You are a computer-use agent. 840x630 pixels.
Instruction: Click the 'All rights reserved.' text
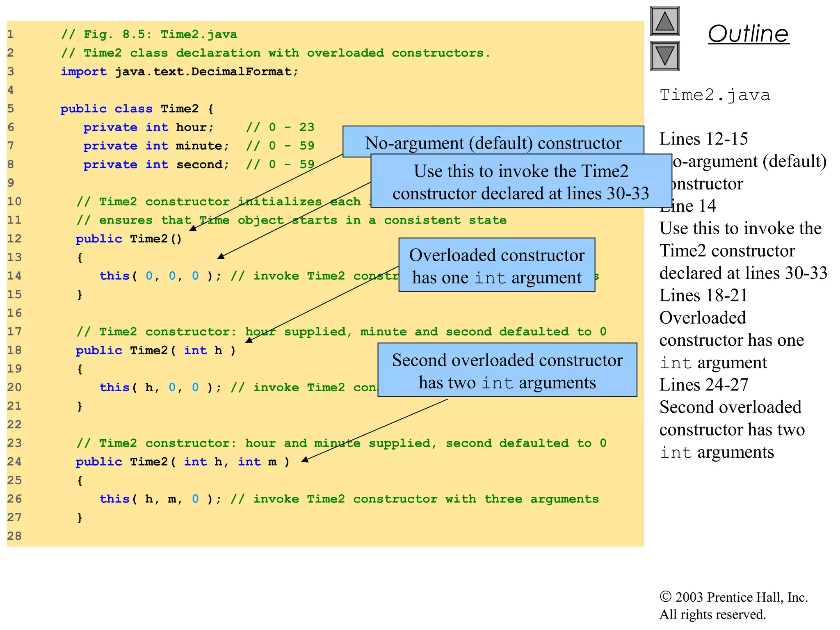click(713, 614)
